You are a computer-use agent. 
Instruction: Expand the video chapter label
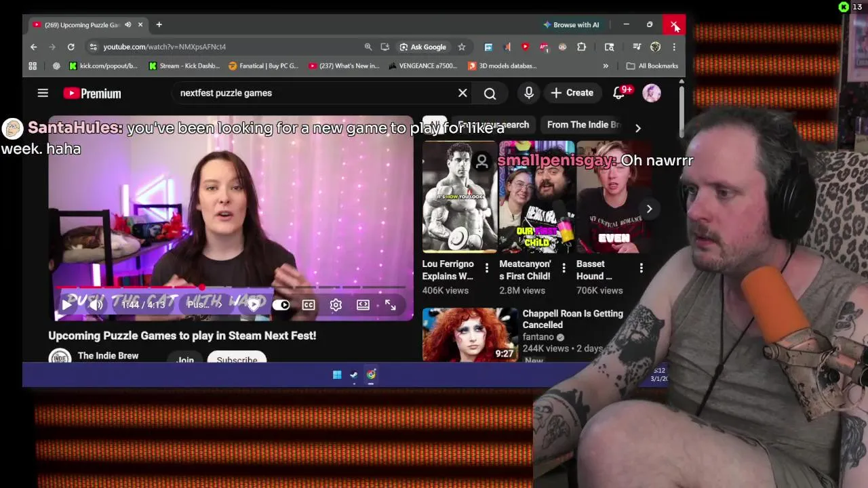click(x=203, y=305)
